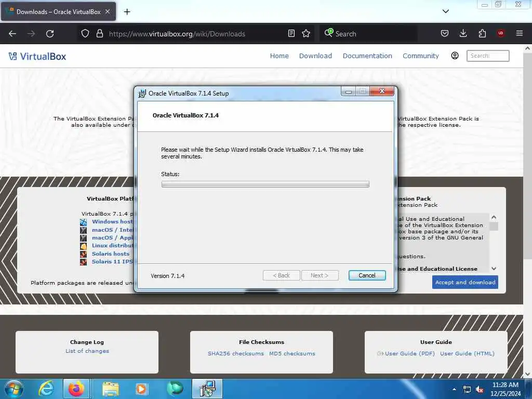The height and width of the screenshot is (399, 532).
Task: Open Firefox application hamburger menu
Action: point(519,33)
